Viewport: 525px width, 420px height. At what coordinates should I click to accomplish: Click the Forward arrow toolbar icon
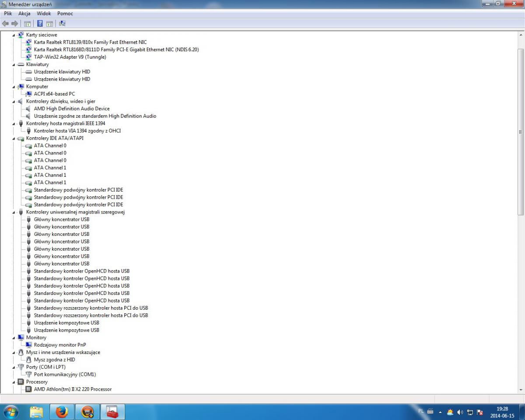click(14, 24)
